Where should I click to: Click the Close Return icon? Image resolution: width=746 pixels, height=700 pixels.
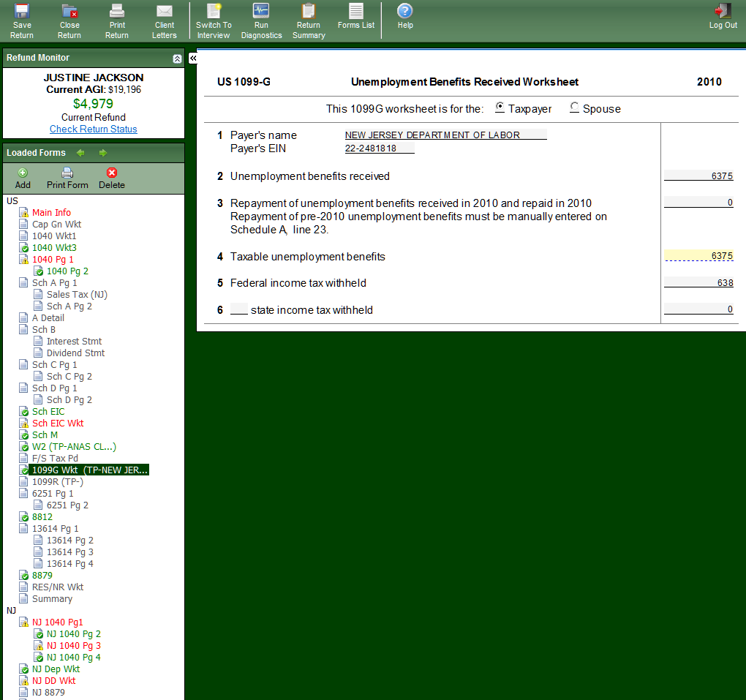[x=69, y=12]
